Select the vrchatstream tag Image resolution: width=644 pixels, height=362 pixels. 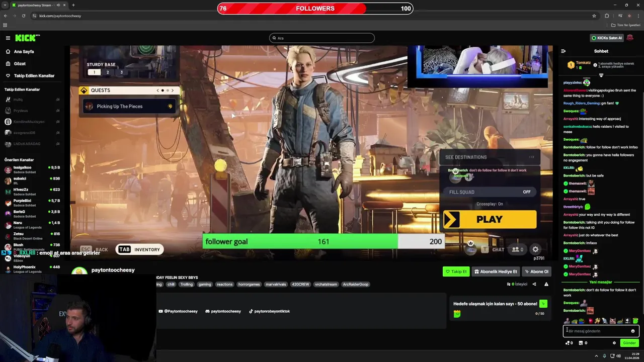[326, 284]
